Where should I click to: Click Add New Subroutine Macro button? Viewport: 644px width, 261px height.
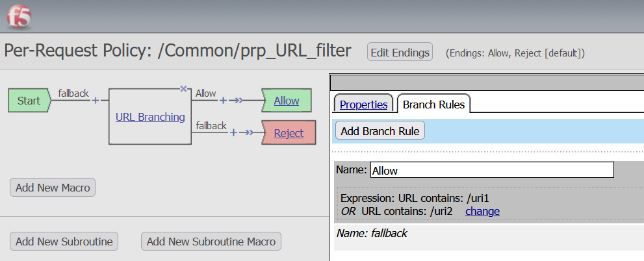[x=211, y=242]
